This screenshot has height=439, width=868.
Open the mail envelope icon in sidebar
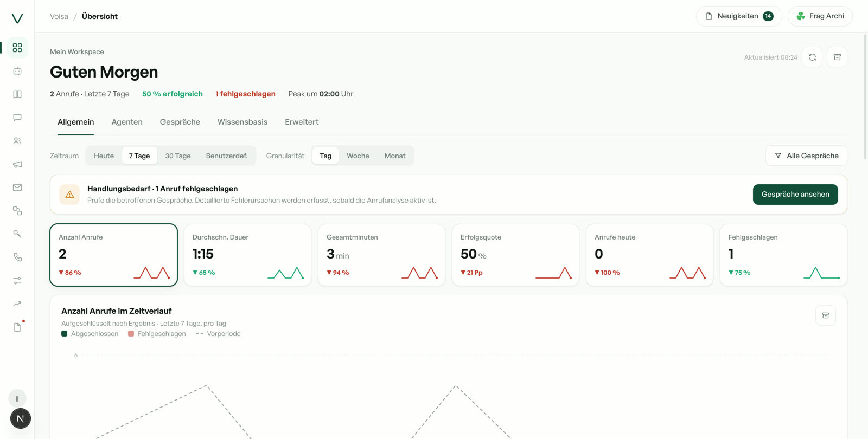pos(17,188)
